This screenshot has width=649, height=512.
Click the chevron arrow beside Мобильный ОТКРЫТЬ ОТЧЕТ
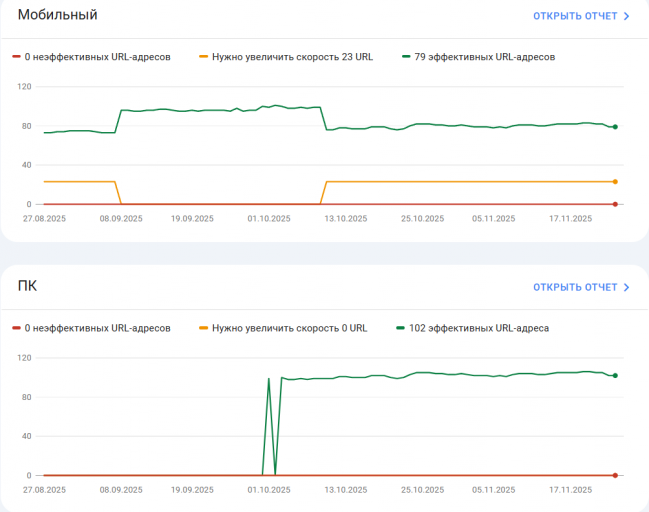627,16
